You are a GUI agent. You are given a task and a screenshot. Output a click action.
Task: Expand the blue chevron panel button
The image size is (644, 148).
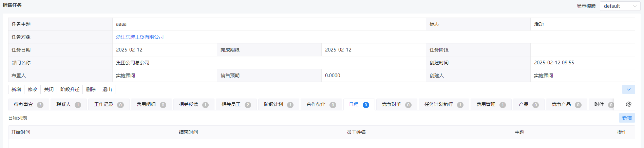(x=628, y=89)
